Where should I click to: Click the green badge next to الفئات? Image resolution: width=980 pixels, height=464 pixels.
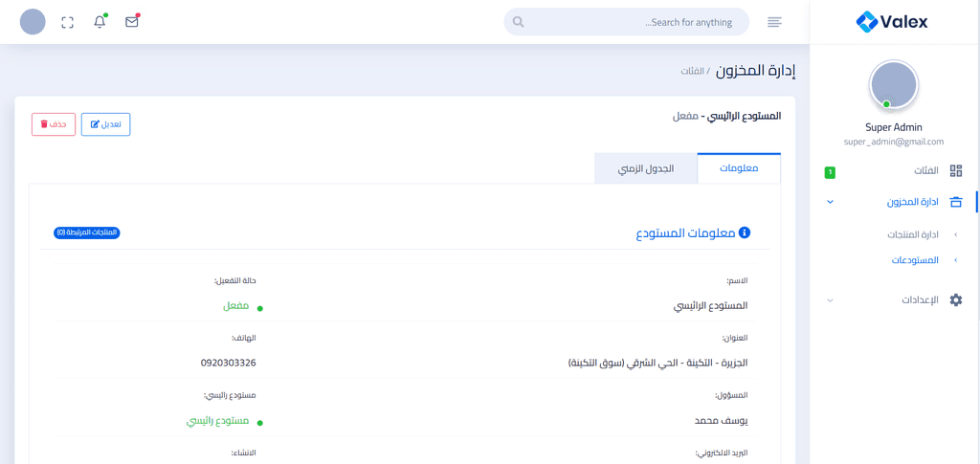coord(830,172)
